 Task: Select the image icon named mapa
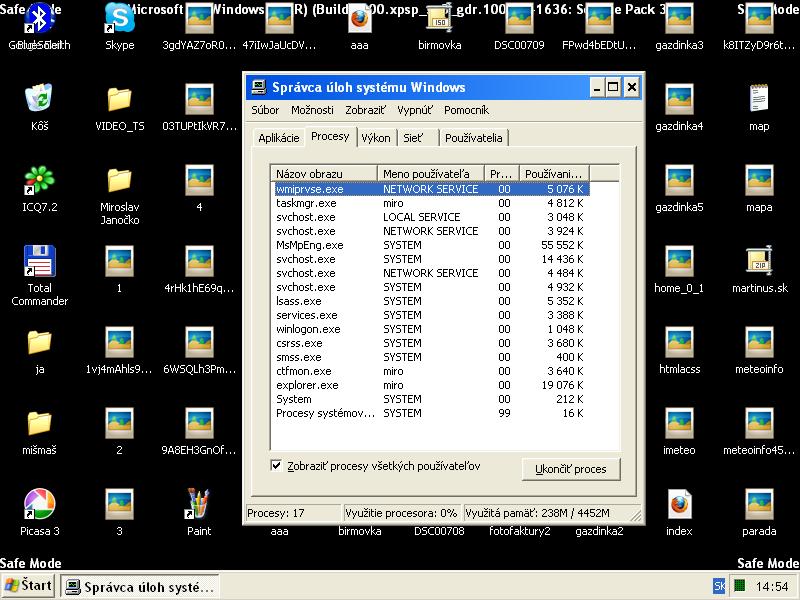click(x=759, y=180)
